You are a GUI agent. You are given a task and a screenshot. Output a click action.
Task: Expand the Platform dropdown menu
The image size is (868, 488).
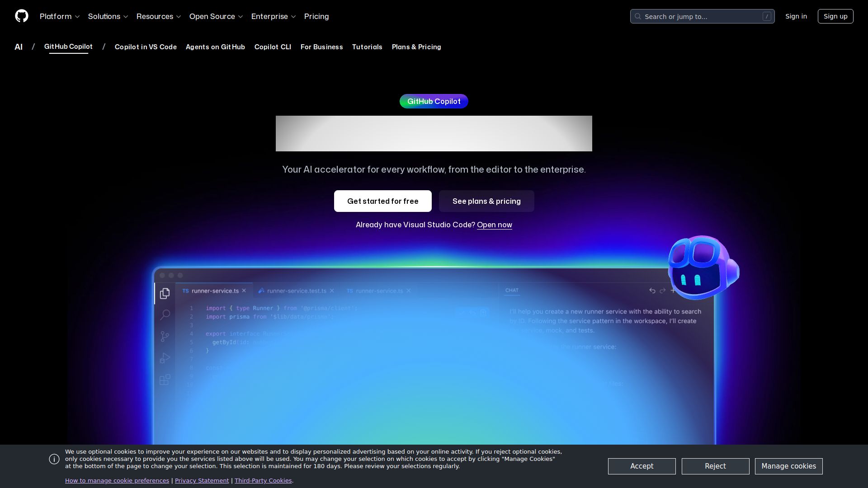click(60, 16)
